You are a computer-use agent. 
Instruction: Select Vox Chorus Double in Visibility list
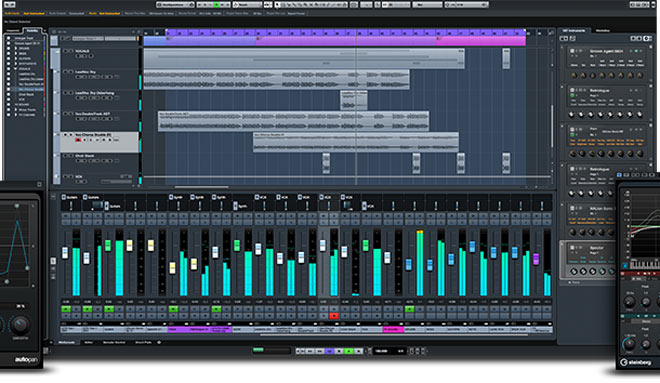[31, 89]
